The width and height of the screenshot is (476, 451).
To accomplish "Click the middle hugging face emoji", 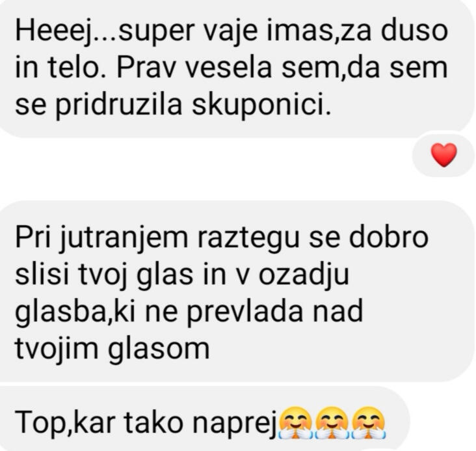I will (x=332, y=423).
